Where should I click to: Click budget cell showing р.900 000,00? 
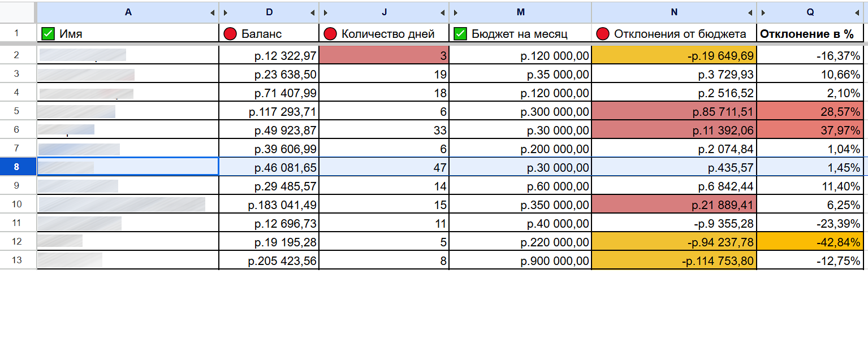point(520,261)
